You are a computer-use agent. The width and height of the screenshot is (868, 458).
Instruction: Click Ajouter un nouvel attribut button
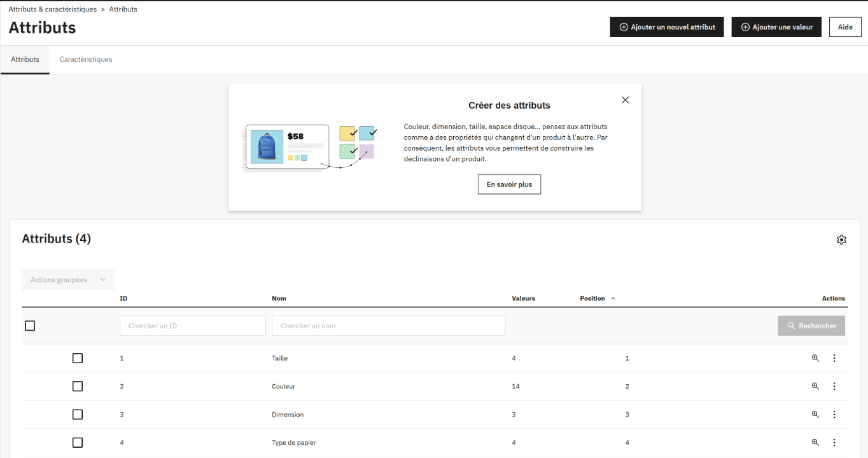[667, 27]
